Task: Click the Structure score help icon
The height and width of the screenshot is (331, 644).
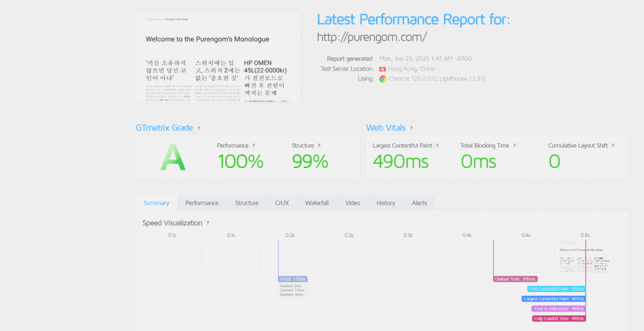Action: pyautogui.click(x=319, y=145)
